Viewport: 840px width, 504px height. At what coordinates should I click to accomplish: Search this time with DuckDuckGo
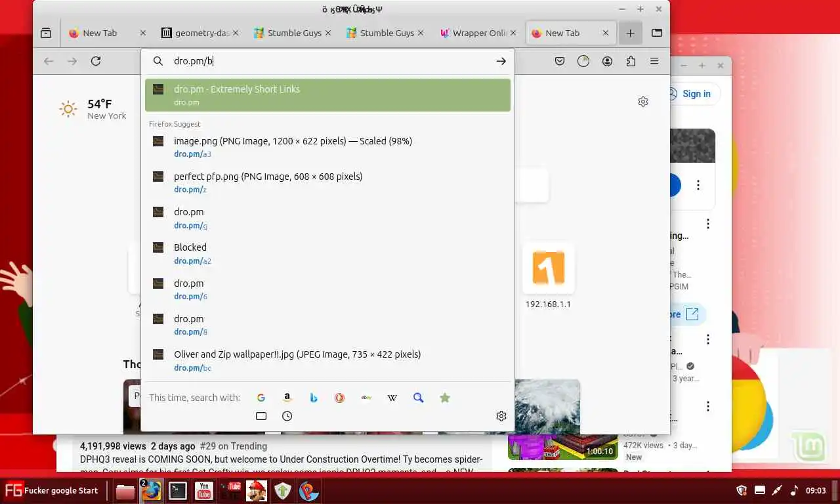point(339,398)
